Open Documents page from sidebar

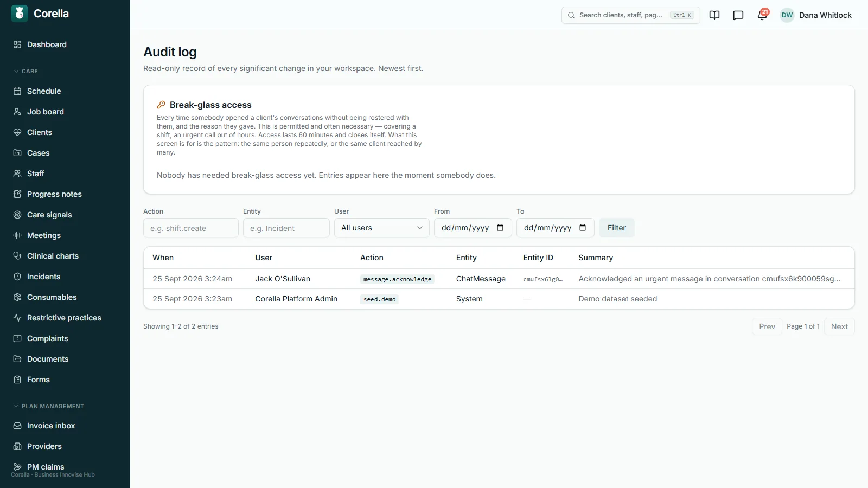point(48,359)
